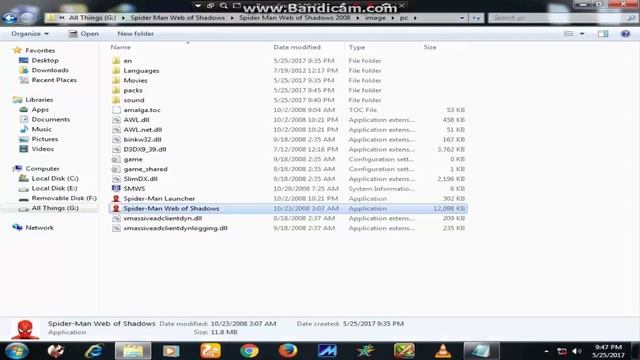Select the Spider-Man Web of Shadows application icon

(116, 208)
